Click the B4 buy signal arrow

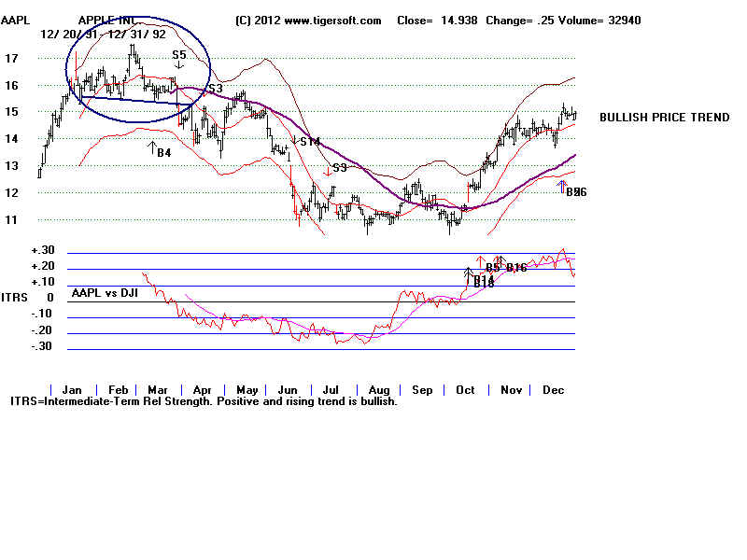pos(152,145)
